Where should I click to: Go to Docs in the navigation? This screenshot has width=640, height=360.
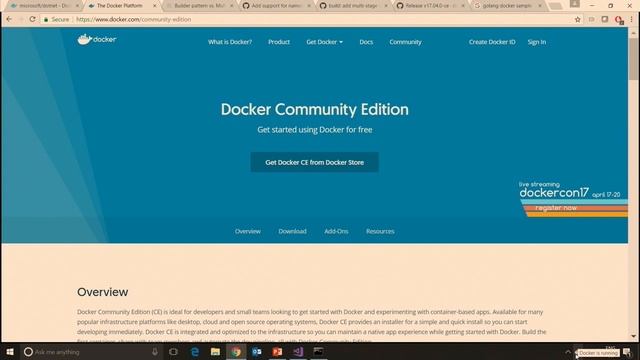pyautogui.click(x=366, y=42)
